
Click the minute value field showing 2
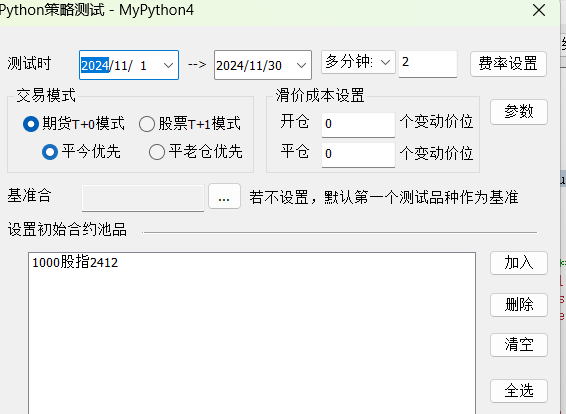[428, 64]
